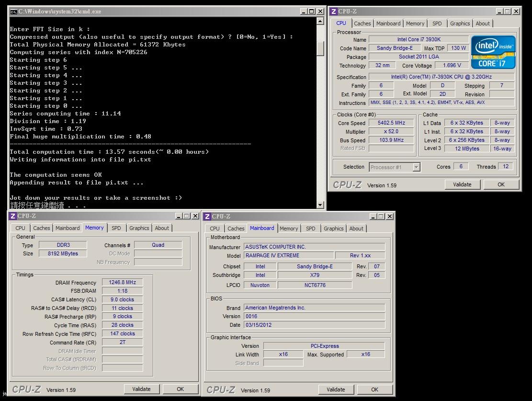Click the ASUSTeK COMPUTER INC. manufacturer field

click(x=314, y=247)
